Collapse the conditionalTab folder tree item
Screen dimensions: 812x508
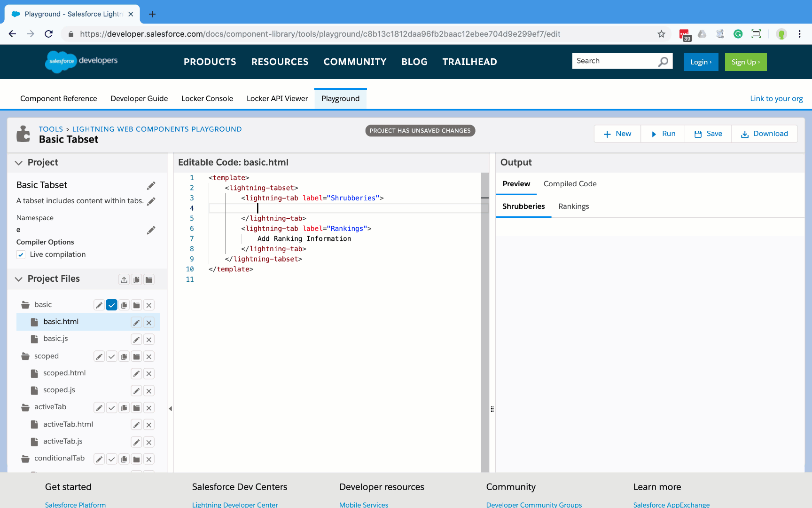click(25, 459)
